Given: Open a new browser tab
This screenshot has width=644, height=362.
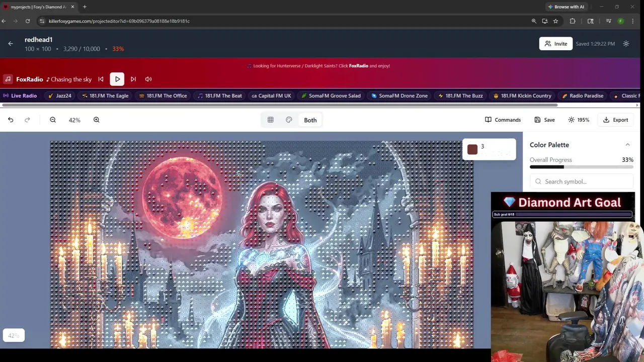Looking at the screenshot, I should coord(85,7).
